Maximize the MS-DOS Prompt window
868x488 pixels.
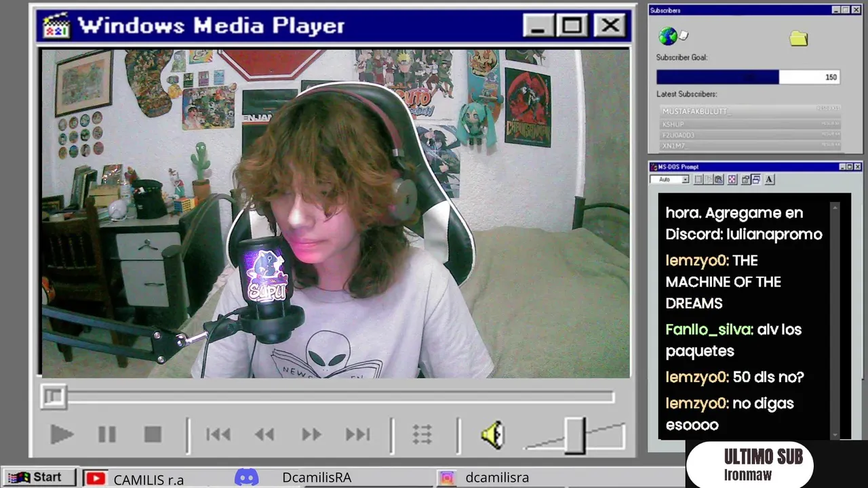tap(849, 167)
